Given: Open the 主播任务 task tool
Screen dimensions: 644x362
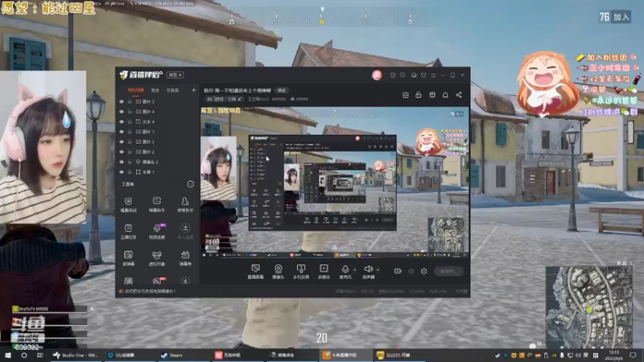Looking at the screenshot, I should tap(128, 231).
